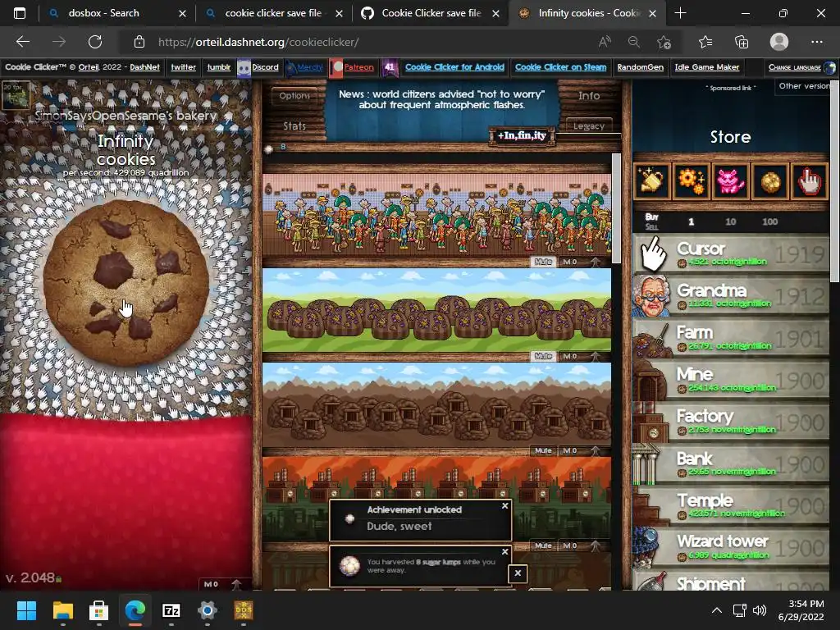Open the Orteil link in top bar

(89, 67)
